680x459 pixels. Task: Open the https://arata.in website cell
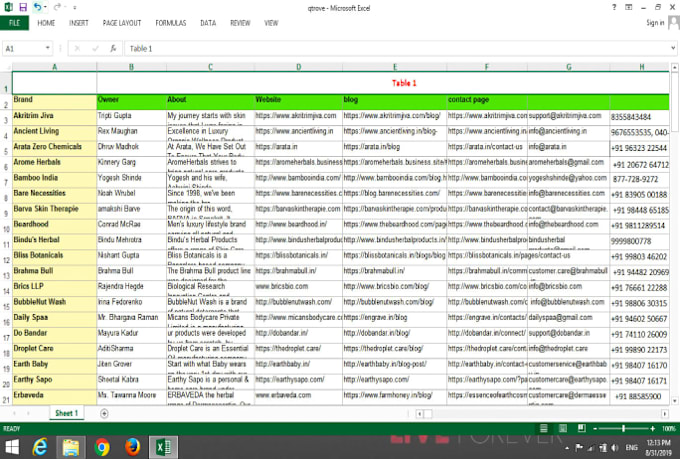(298, 149)
